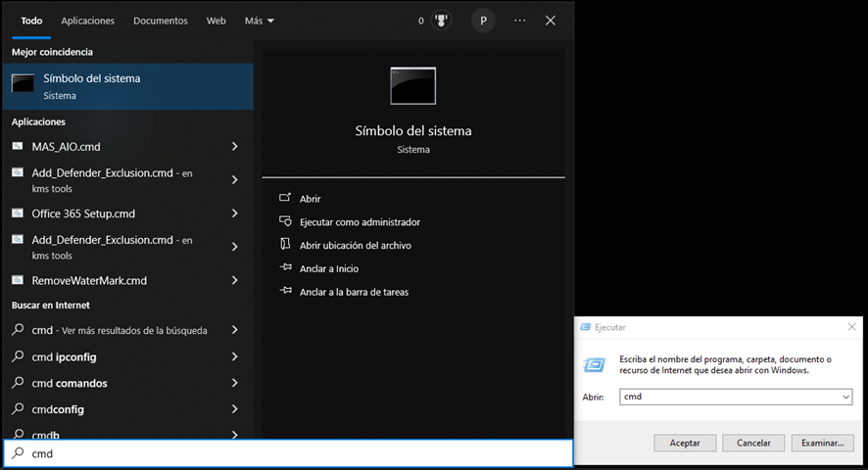868x470 pixels.
Task: Switch to the Documentos tab
Action: (160, 21)
